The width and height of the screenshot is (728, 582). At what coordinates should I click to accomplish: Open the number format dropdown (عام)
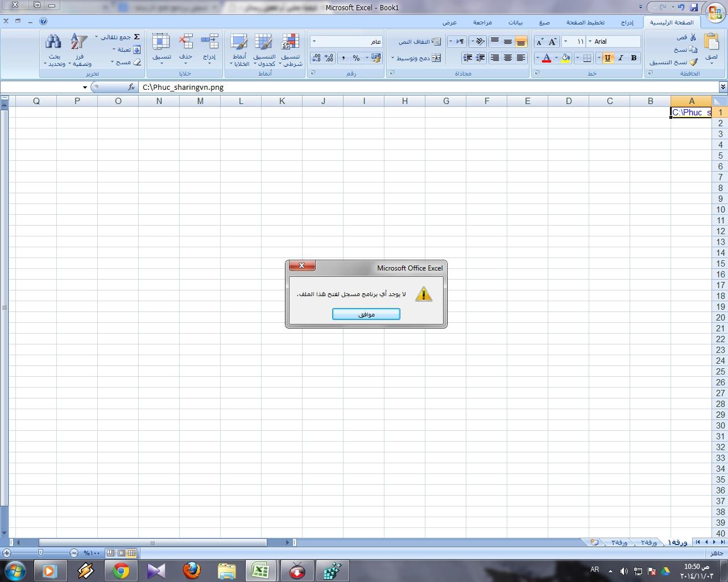315,41
